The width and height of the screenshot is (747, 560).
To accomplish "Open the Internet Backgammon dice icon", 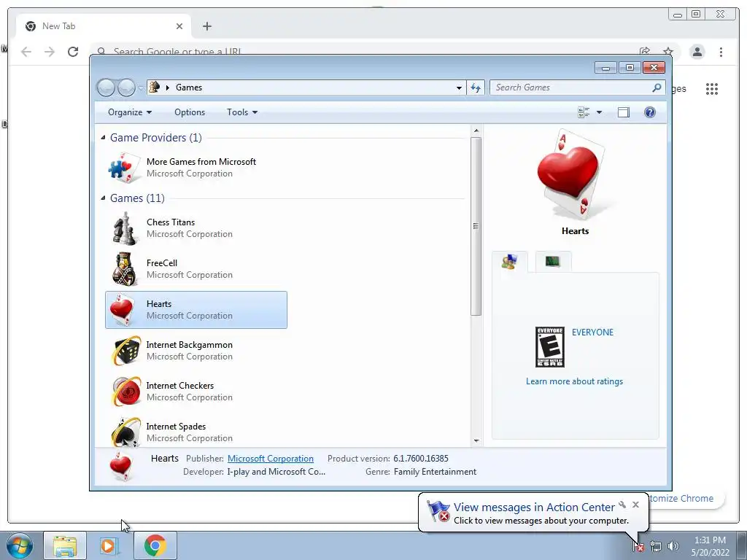I will click(126, 351).
